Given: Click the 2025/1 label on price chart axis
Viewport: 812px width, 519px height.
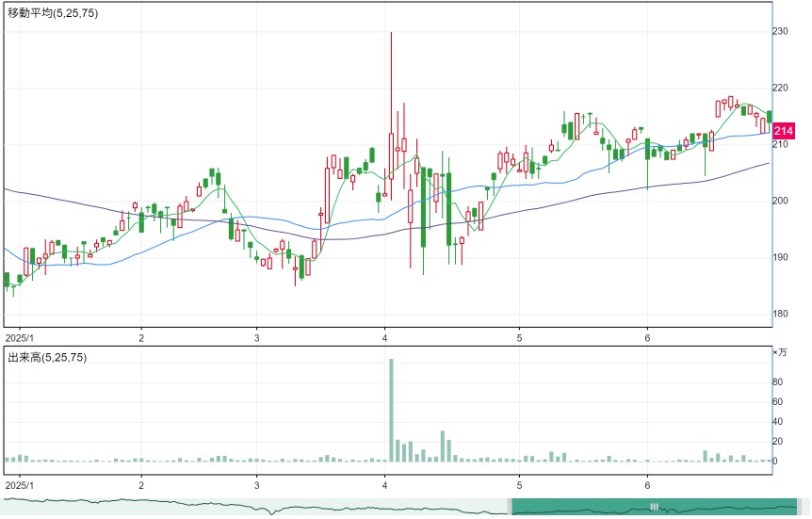Looking at the screenshot, I should point(19,338).
